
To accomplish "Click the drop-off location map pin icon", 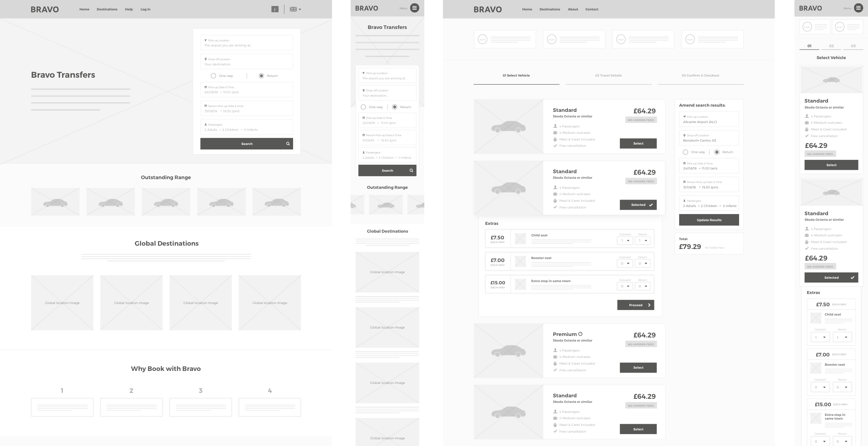I will pyautogui.click(x=206, y=59).
